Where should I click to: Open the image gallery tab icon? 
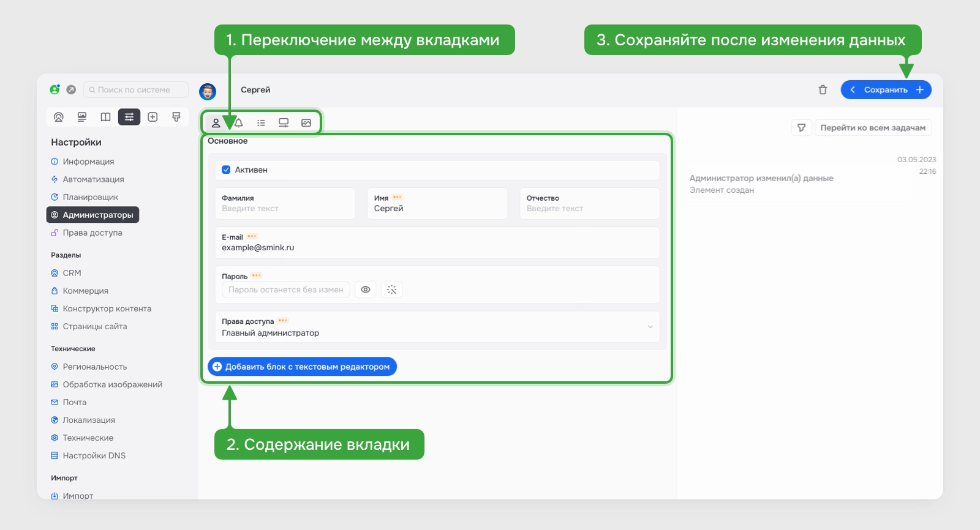coord(306,123)
